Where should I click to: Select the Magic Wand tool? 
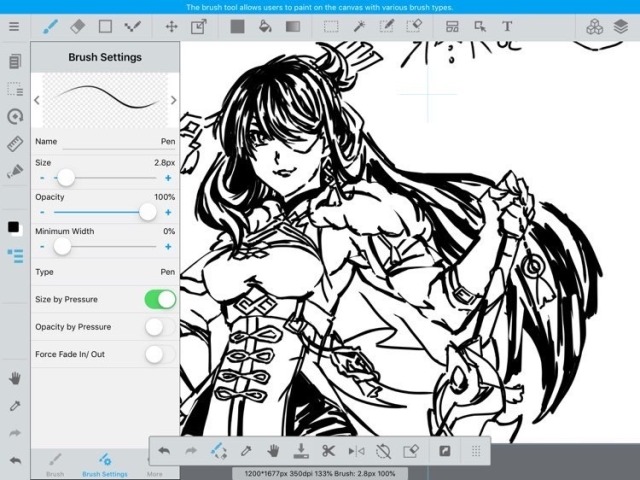point(359,27)
